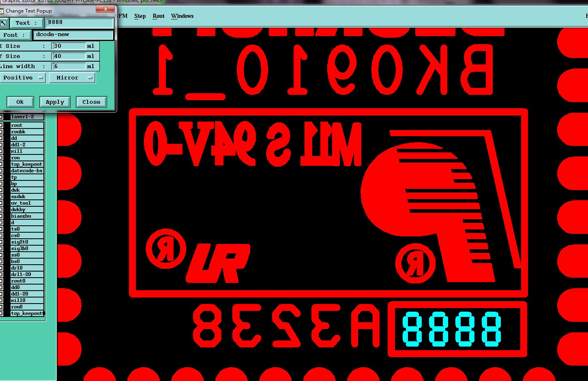Close the Change Text Popup with the X
Screen dimensions: 588x381
[x=105, y=9]
